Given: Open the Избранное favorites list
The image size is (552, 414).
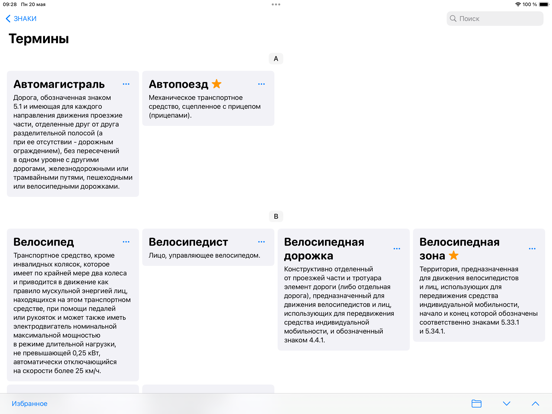Looking at the screenshot, I should click(x=29, y=403).
